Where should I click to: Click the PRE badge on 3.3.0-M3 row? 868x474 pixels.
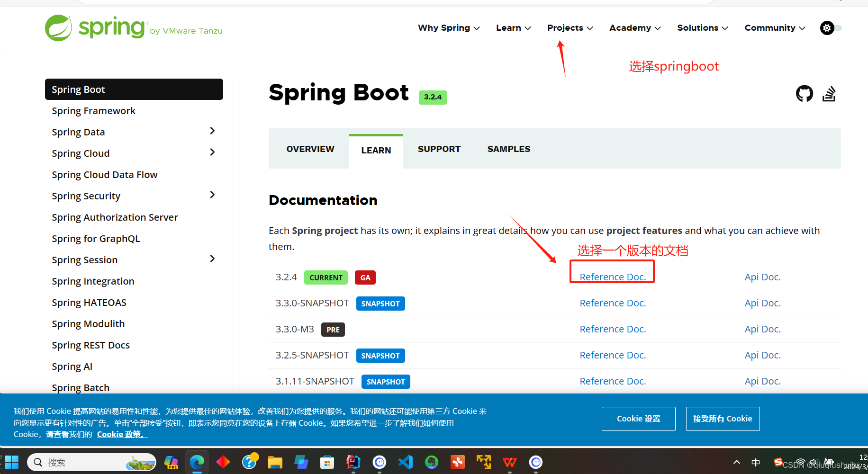[333, 330]
